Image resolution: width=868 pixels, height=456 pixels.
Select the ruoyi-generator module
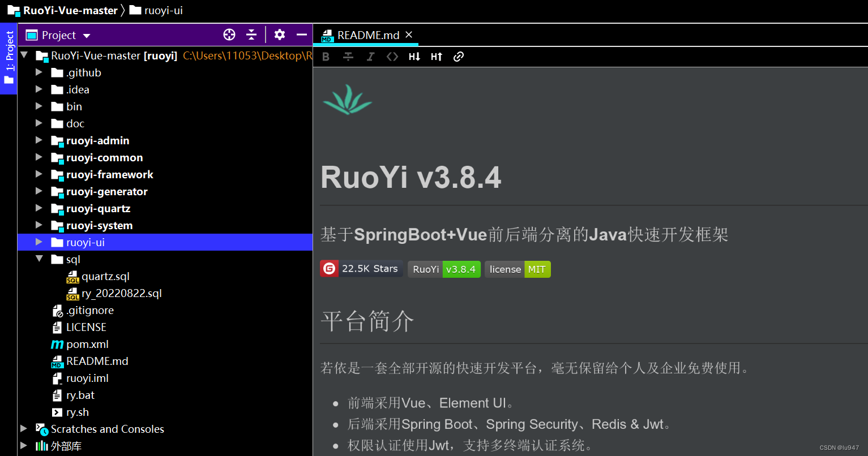pos(99,191)
